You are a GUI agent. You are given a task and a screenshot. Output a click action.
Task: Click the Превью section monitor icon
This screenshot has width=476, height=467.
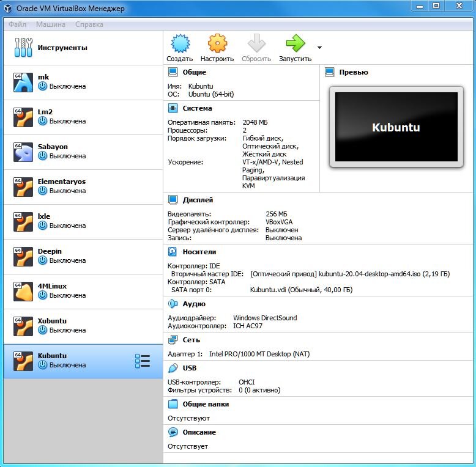[x=330, y=72]
